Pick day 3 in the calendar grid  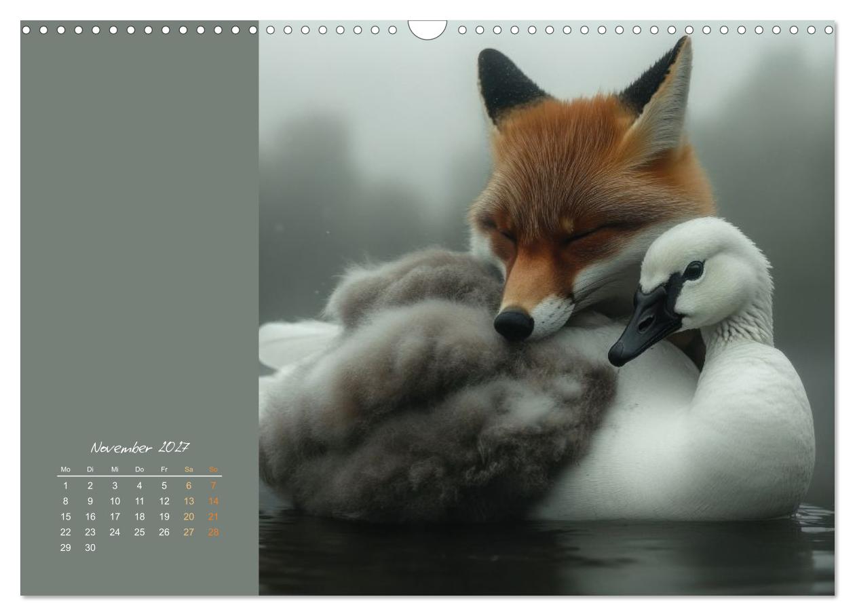(115, 486)
